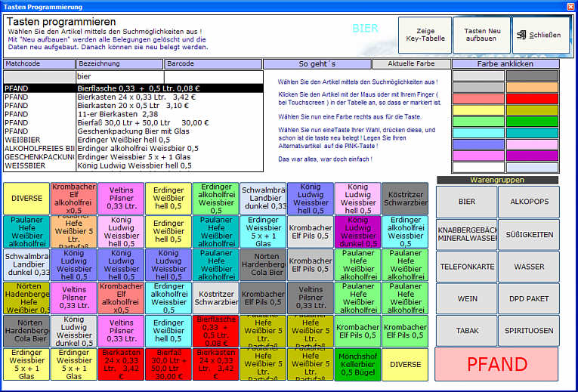Select the dark gray Veltins Pilsner key
Screen dimensions: 578x392
tap(311, 298)
